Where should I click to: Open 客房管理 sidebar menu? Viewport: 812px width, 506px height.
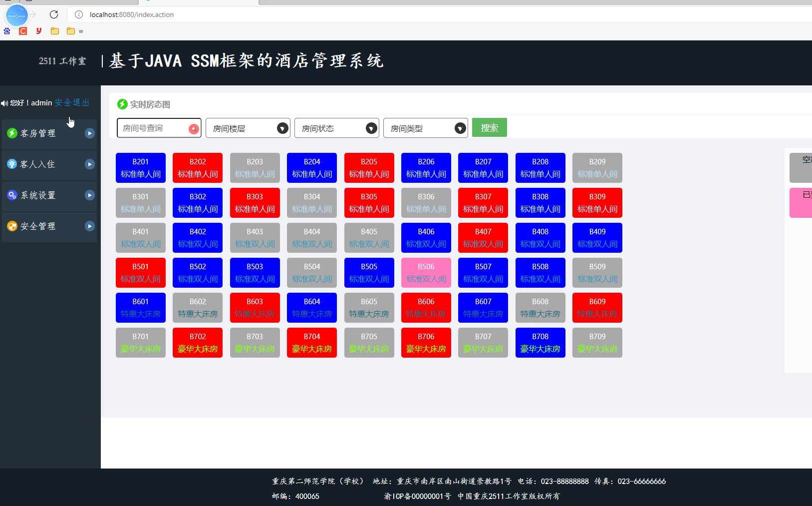49,134
